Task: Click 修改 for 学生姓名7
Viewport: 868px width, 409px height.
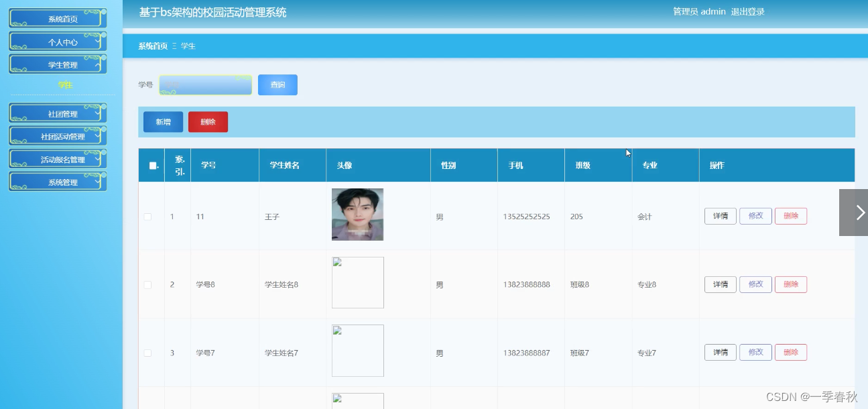Action: [755, 352]
